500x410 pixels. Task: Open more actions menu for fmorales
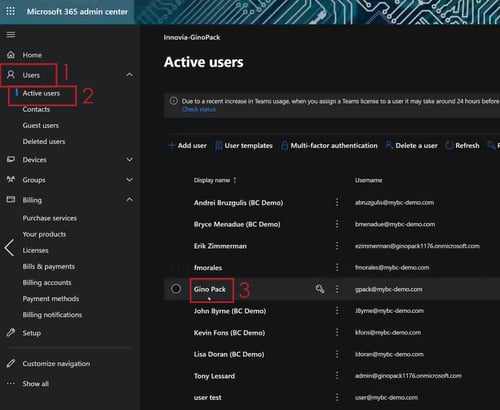(337, 267)
